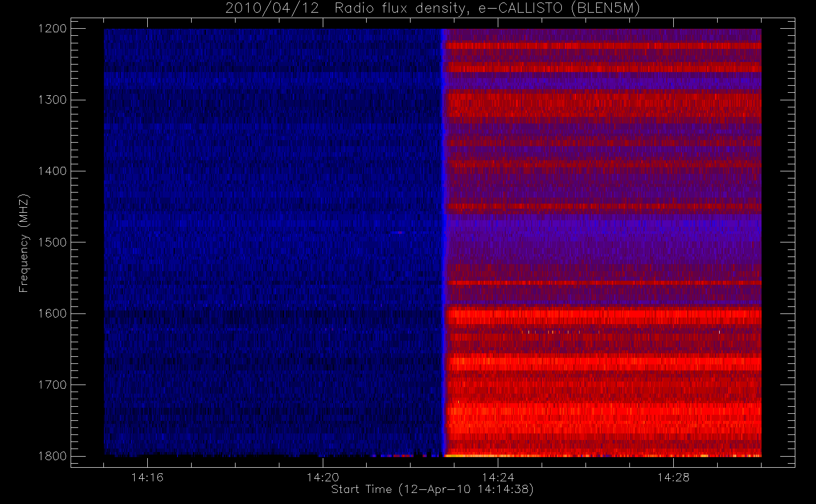Click the 1800 frequency tick label
Image resolution: width=816 pixels, height=504 pixels.
52,456
